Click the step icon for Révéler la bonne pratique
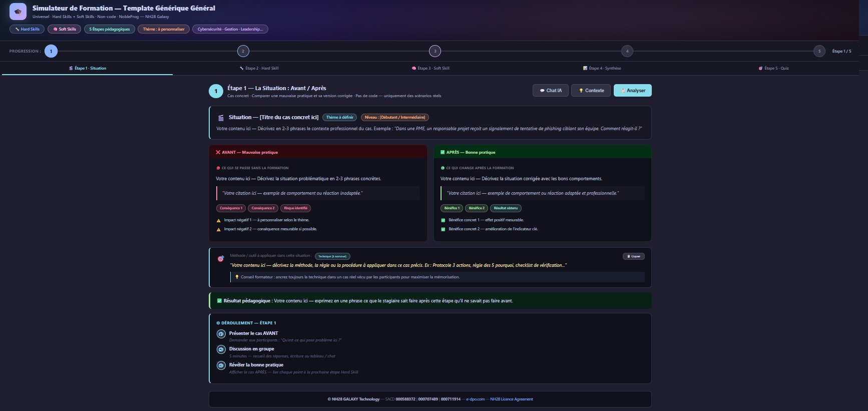Image resolution: width=868 pixels, height=411 pixels. [221, 365]
